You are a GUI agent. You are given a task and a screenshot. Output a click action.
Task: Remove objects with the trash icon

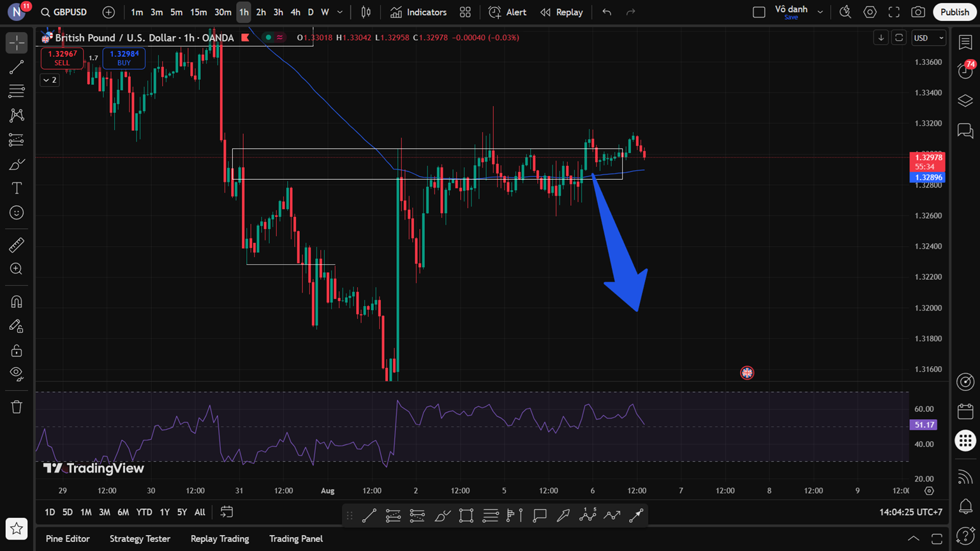17,407
